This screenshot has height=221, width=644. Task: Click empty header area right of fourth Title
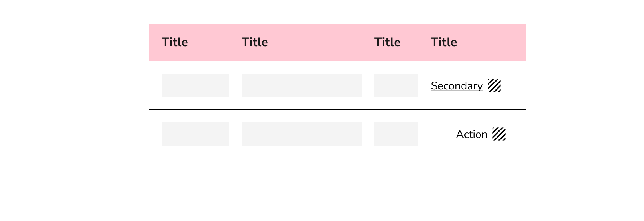pyautogui.click(x=491, y=42)
